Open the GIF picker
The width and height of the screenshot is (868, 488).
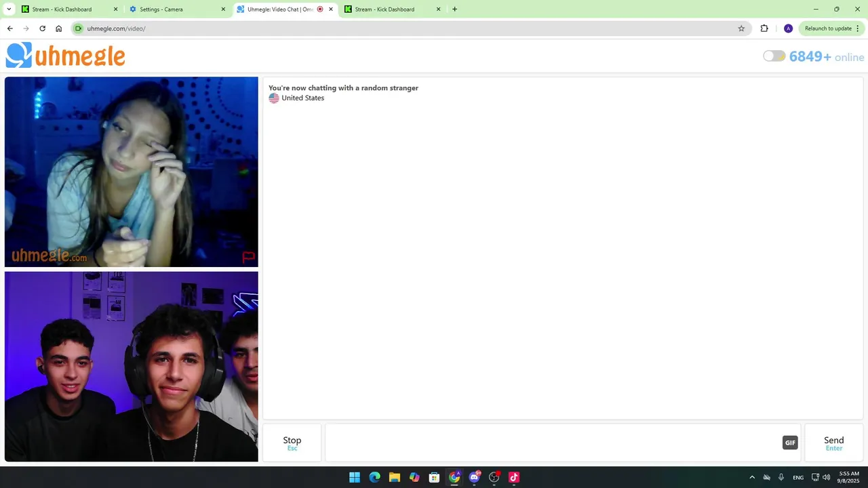click(790, 443)
